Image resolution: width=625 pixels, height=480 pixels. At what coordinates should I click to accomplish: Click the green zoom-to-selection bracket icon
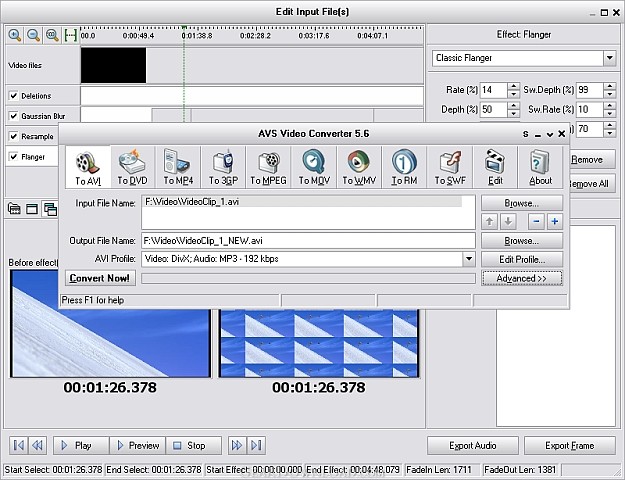71,35
